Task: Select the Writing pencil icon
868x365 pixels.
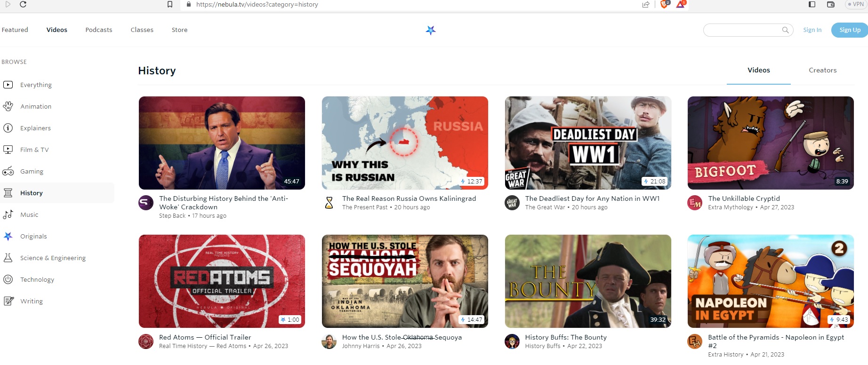Action: [x=8, y=301]
